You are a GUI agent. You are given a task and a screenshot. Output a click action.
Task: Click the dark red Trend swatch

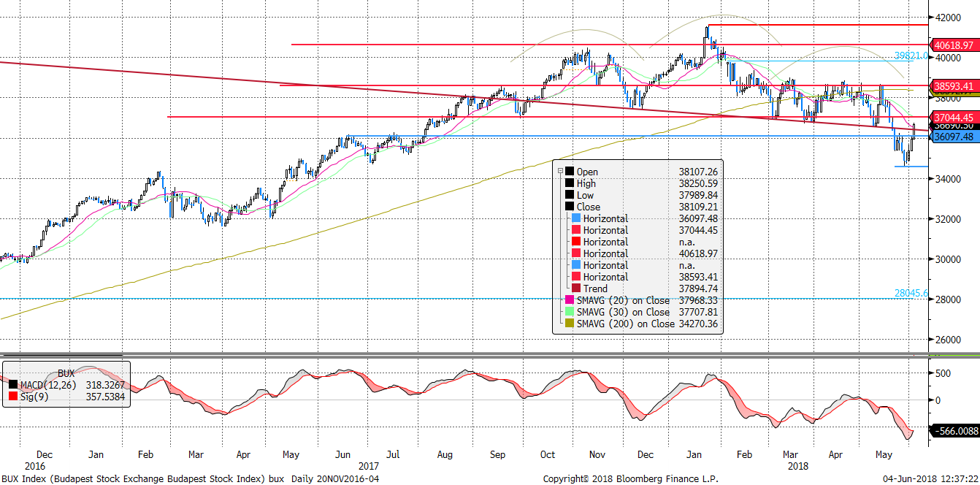576,289
